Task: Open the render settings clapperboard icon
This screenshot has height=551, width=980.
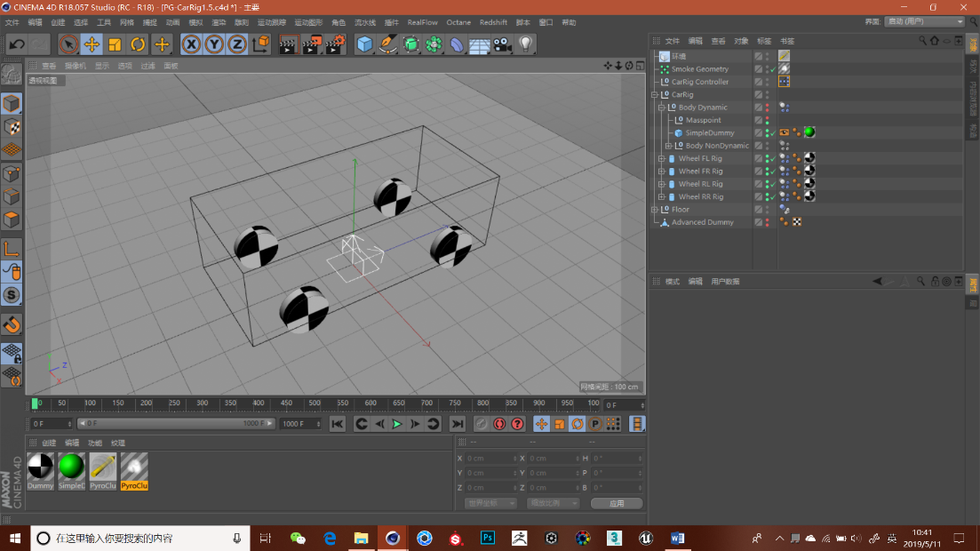Action: coord(334,44)
